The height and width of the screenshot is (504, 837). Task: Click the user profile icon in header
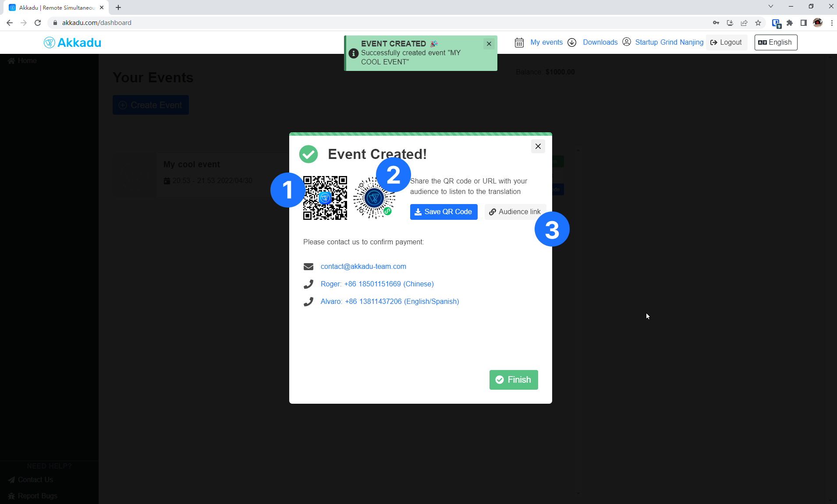[627, 42]
